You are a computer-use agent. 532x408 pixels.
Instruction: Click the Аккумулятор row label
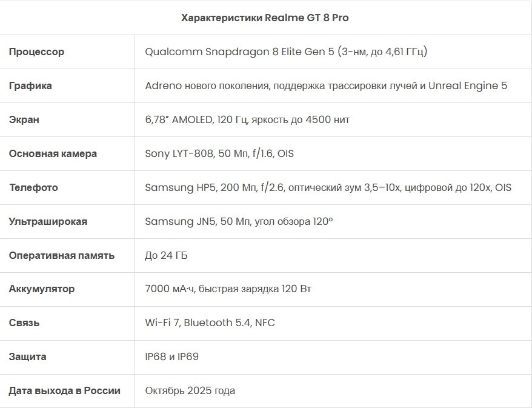[x=42, y=289]
